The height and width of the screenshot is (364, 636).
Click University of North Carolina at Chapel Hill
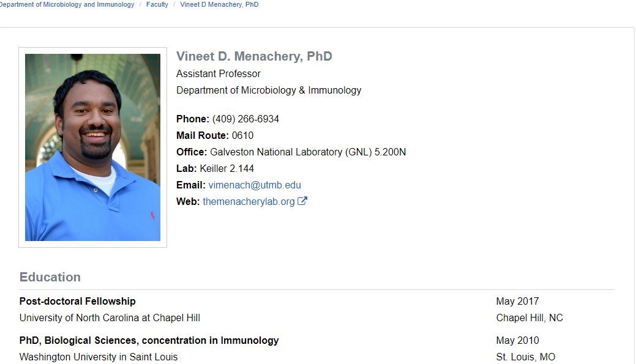[110, 318]
